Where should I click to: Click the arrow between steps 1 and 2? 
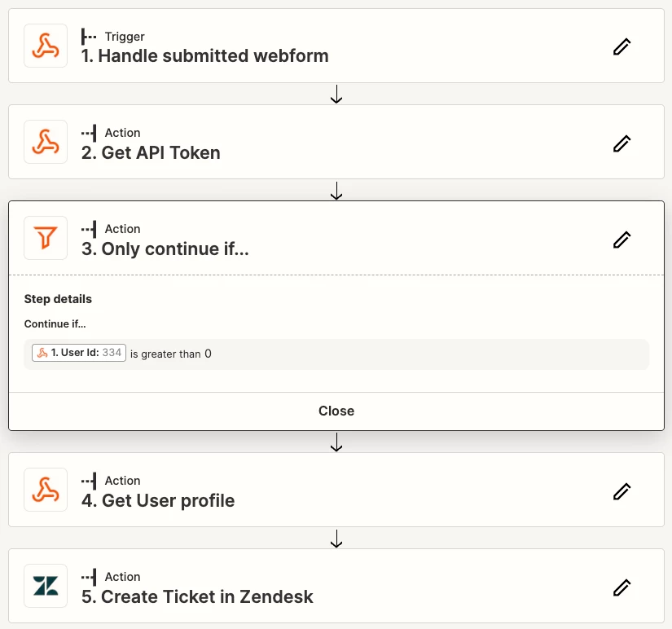336,94
